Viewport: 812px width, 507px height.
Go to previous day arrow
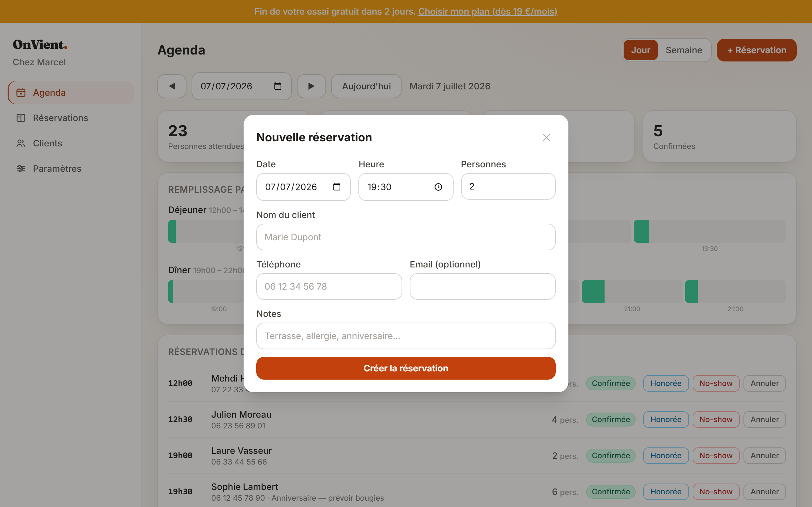point(172,86)
